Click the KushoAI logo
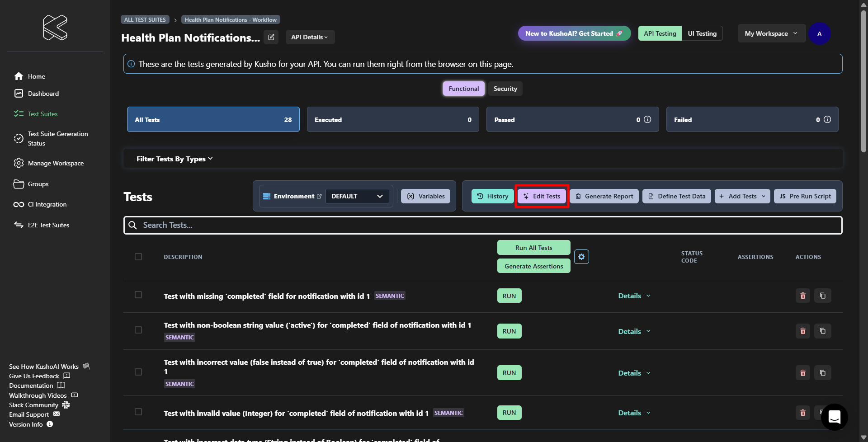The height and width of the screenshot is (442, 868). (x=55, y=28)
